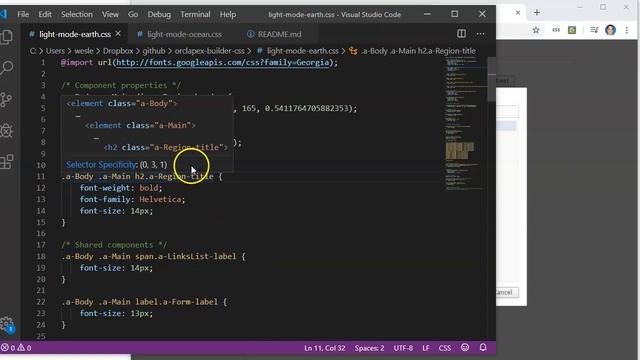Image resolution: width=640 pixels, height=360 pixels.
Task: Switch to the README.md tab
Action: click(279, 34)
